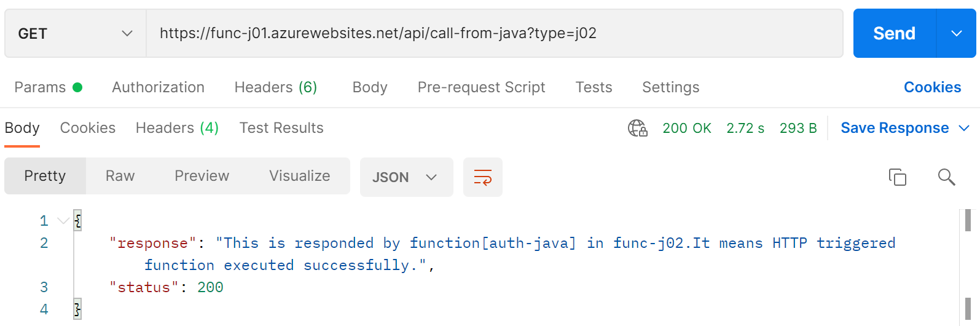Open response search with magnifier icon
This screenshot has width=980, height=326.
pyautogui.click(x=946, y=177)
